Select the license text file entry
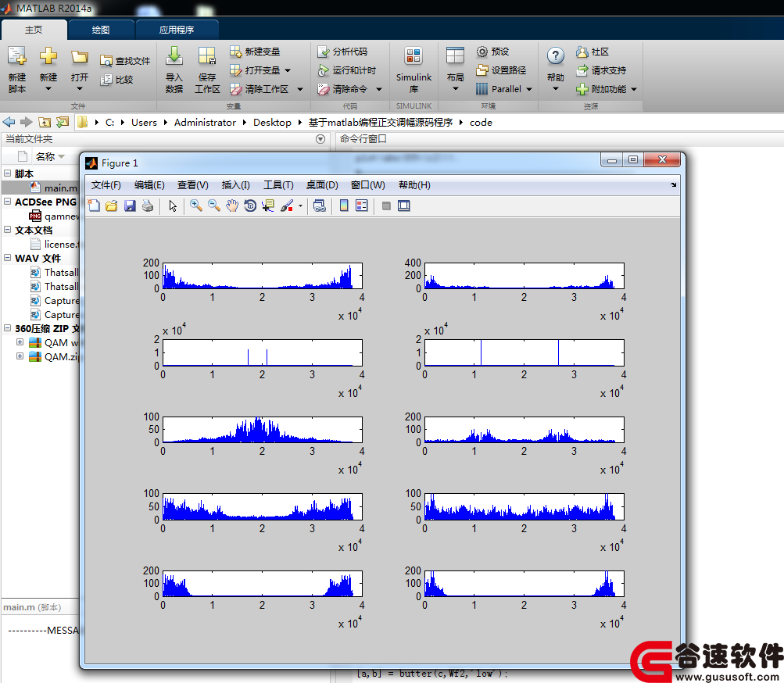This screenshot has height=683, width=784. 54,244
